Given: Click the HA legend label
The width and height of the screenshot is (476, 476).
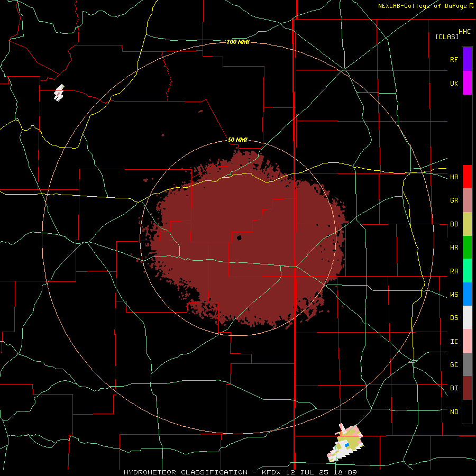Looking at the screenshot, I should [x=454, y=177].
